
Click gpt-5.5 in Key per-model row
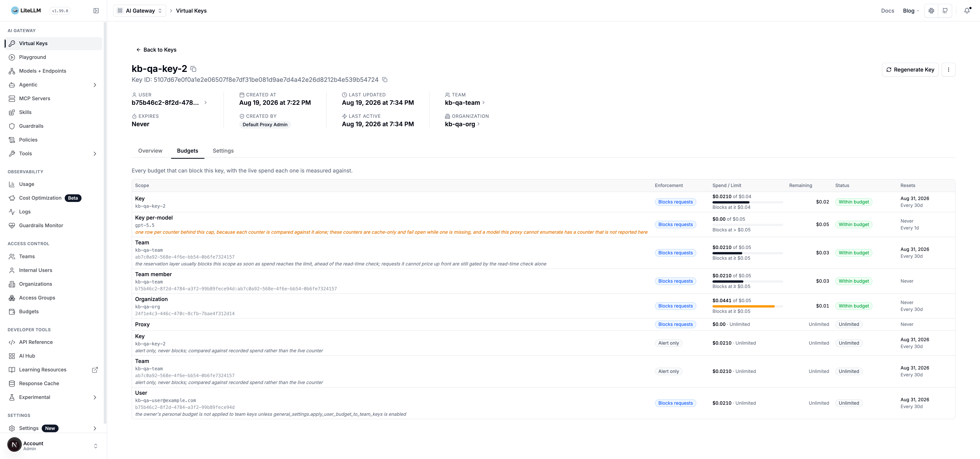[x=145, y=225]
